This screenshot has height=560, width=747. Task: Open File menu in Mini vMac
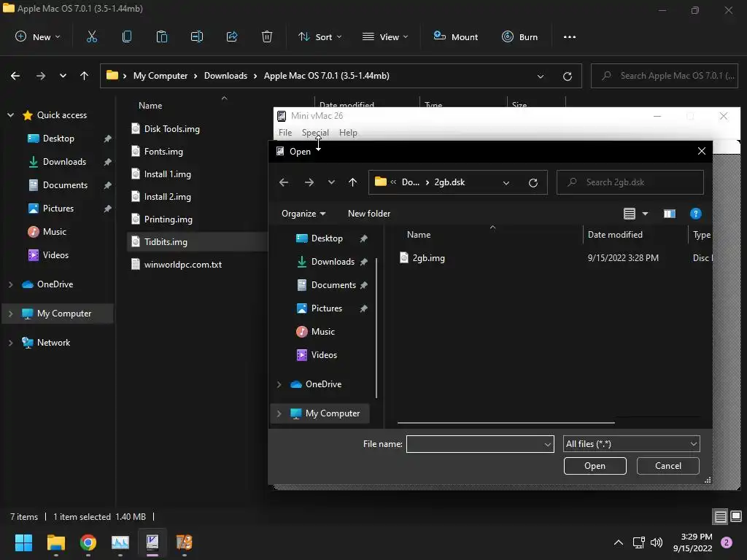(285, 133)
